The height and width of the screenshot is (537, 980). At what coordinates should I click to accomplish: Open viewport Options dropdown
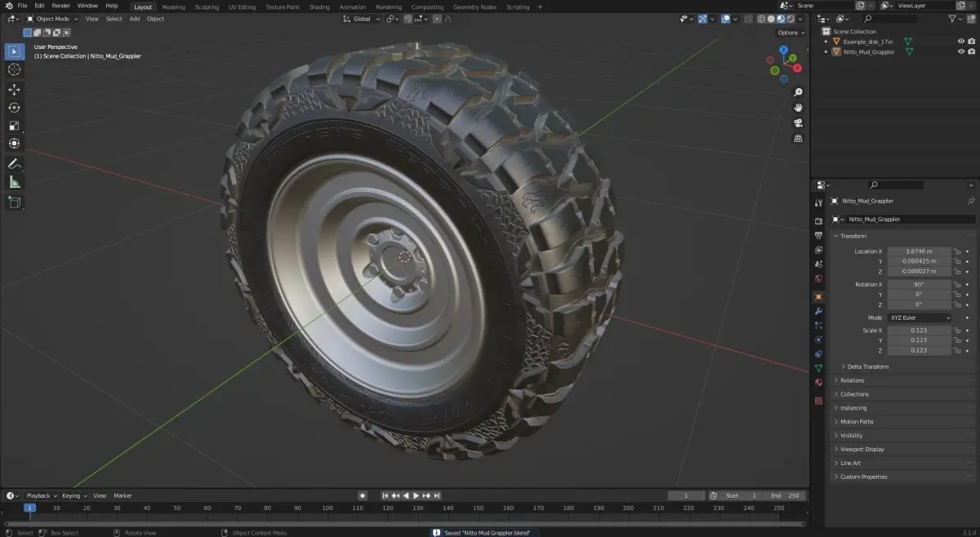(x=791, y=33)
